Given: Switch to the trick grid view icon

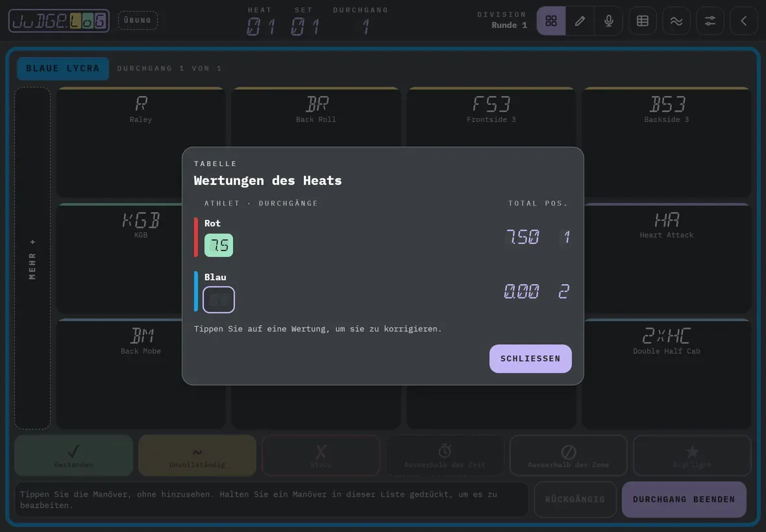Looking at the screenshot, I should 551,21.
